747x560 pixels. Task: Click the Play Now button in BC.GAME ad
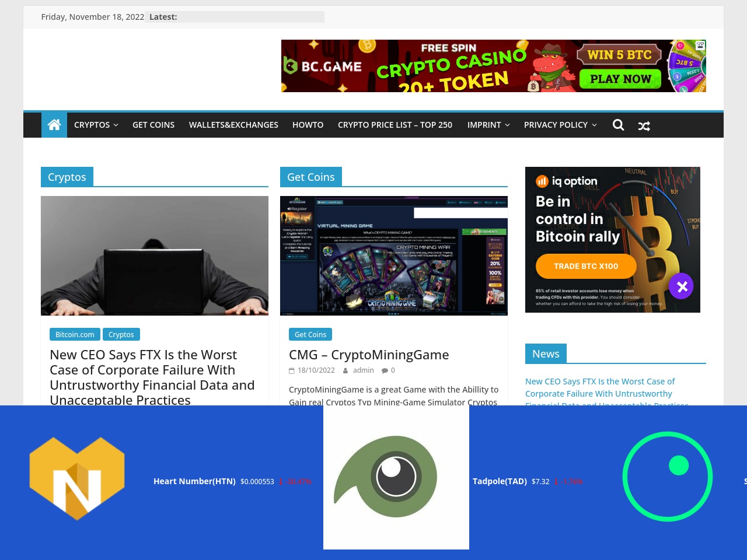point(620,79)
